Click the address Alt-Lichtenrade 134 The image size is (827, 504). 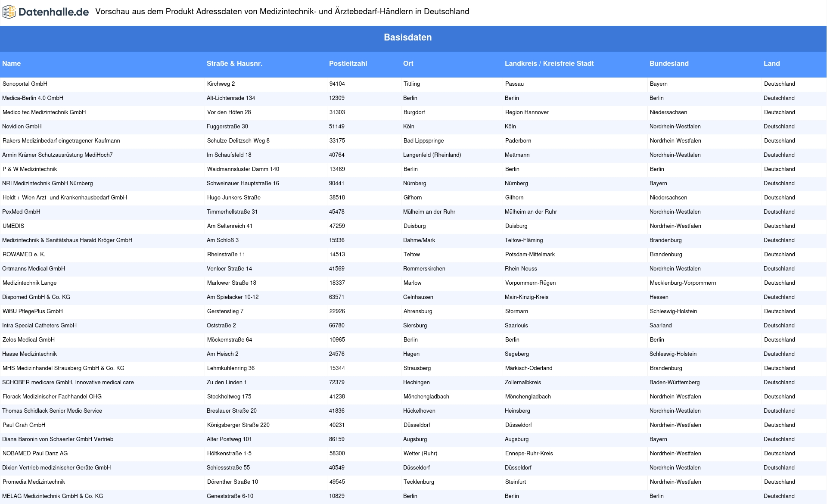[231, 98]
